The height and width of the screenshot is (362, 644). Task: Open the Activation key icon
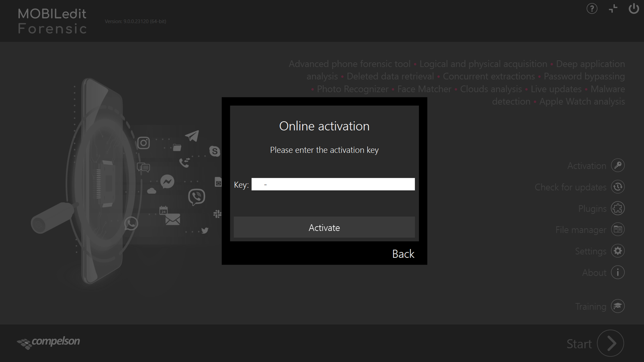click(x=617, y=165)
